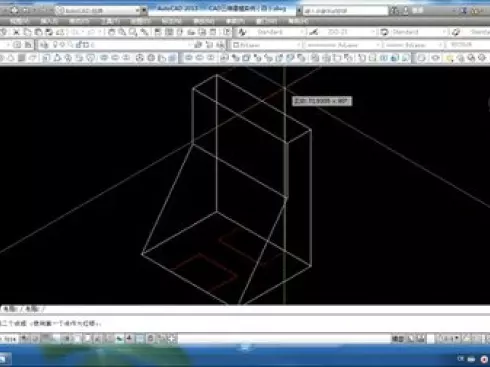This screenshot has height=367, width=490.
Task: Toggle the freeze sun icon for layer 0
Action: click(x=62, y=44)
